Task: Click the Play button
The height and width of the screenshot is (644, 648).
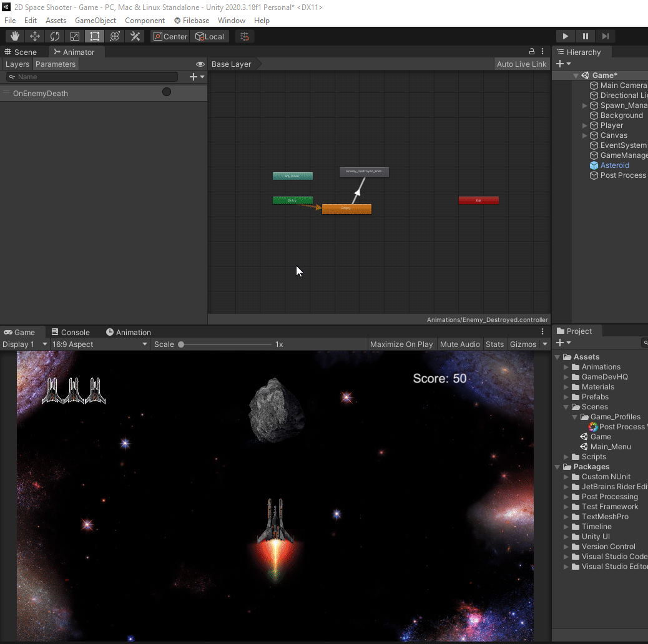Action: coord(565,36)
